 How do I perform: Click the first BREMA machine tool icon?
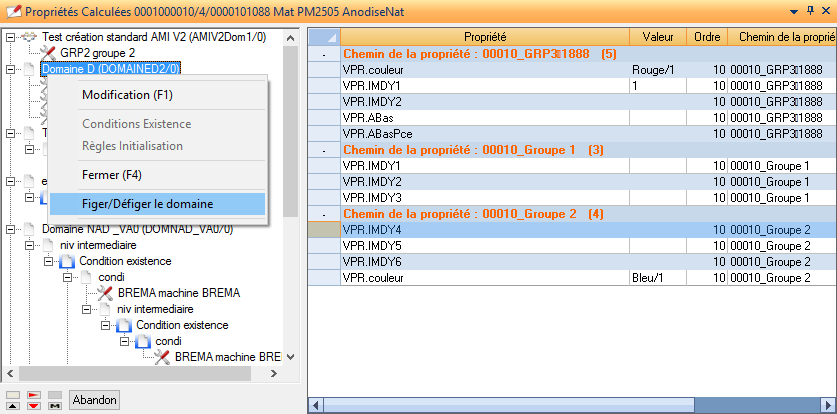coord(105,293)
